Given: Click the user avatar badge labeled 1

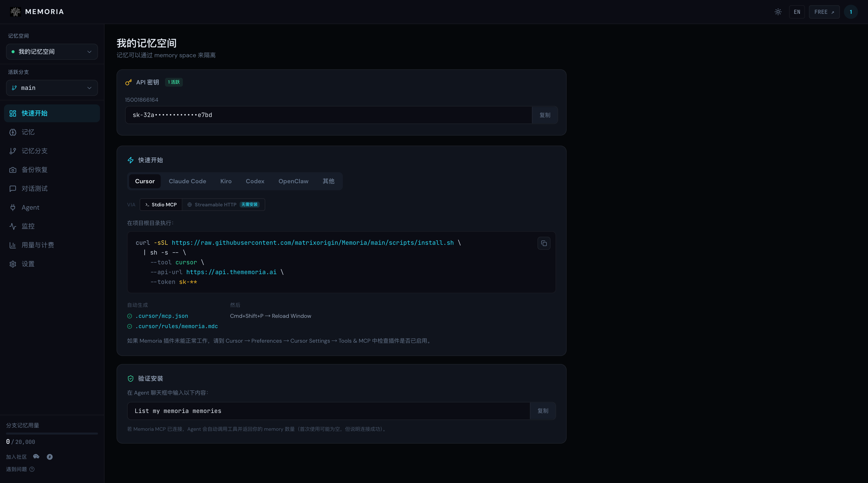Looking at the screenshot, I should (x=850, y=12).
